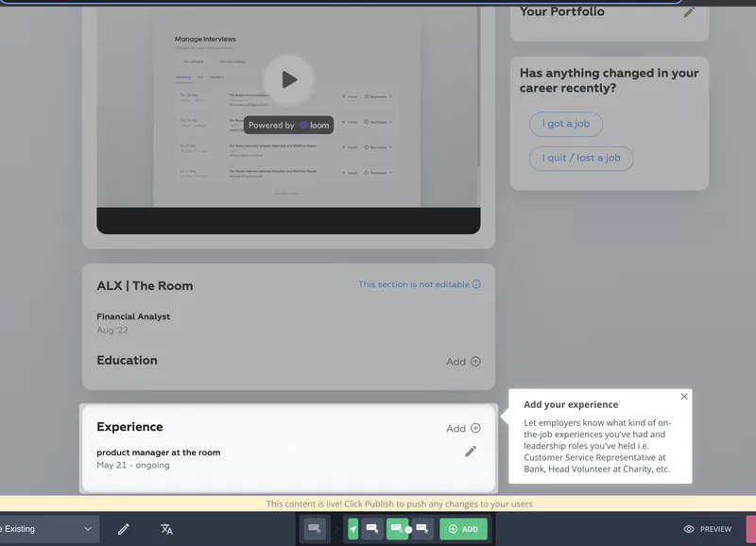Click the eye icon beside PREVIEW
The width and height of the screenshot is (756, 546).
pyautogui.click(x=691, y=530)
